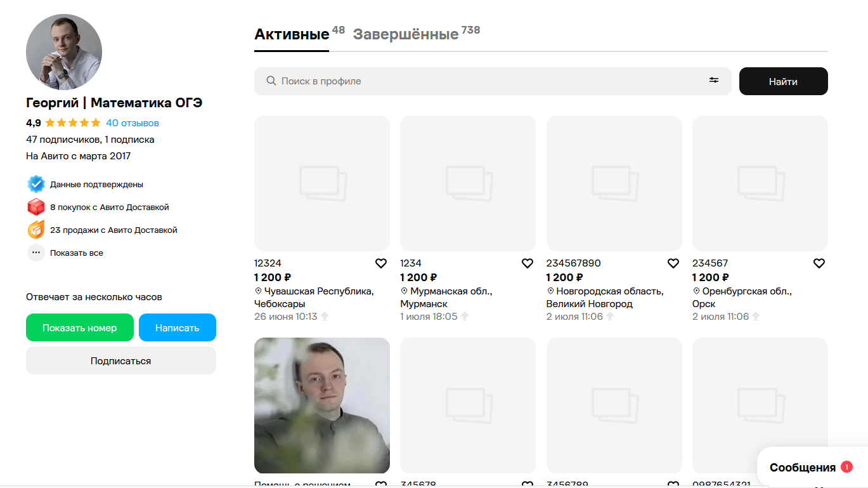Viewport: 868px width, 488px height.
Task: Switch to the Завершённые tab
Action: click(x=406, y=34)
